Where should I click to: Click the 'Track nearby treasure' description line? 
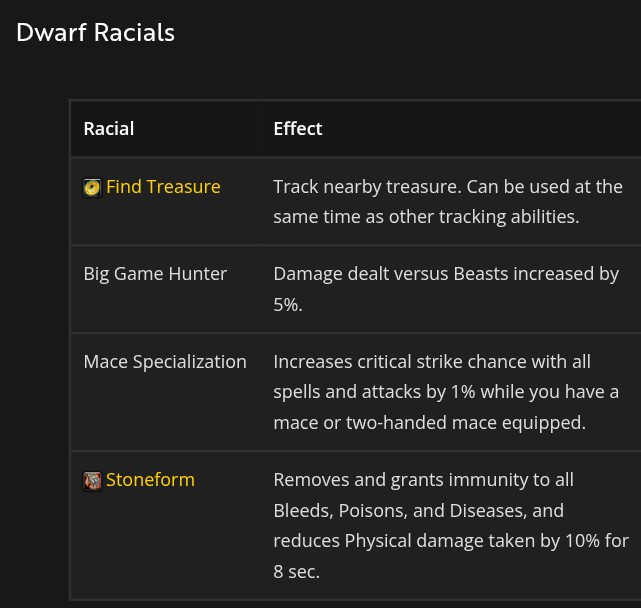[448, 187]
